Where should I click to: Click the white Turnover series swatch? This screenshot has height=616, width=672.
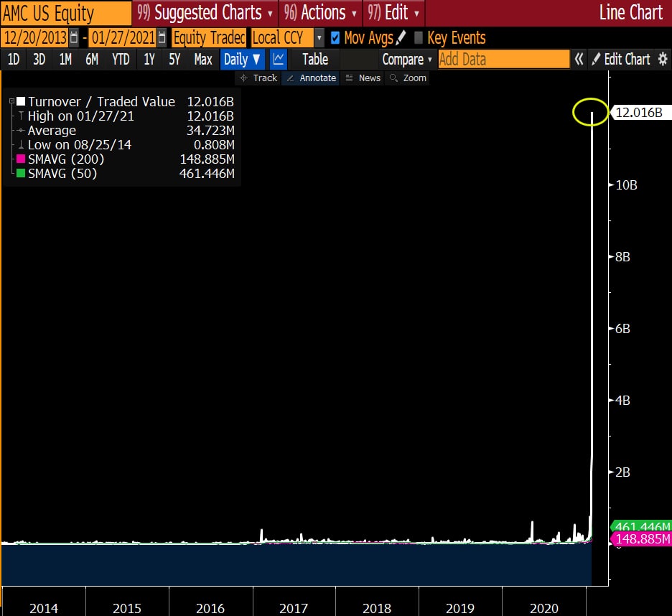pyautogui.click(x=21, y=102)
